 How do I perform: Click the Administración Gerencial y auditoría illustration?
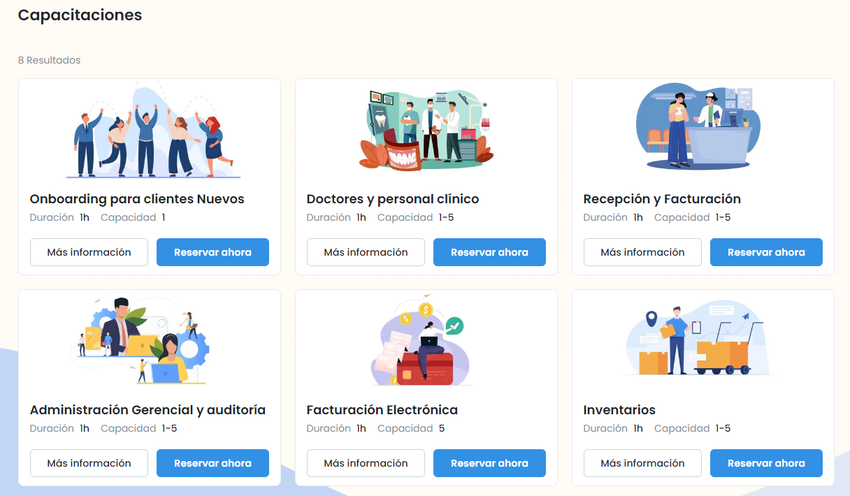click(140, 340)
